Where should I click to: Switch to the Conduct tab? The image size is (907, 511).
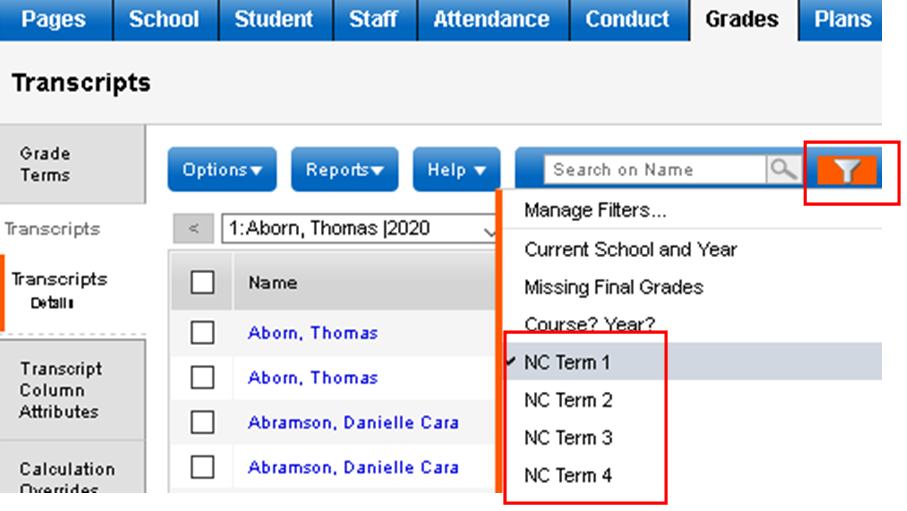[x=628, y=20]
